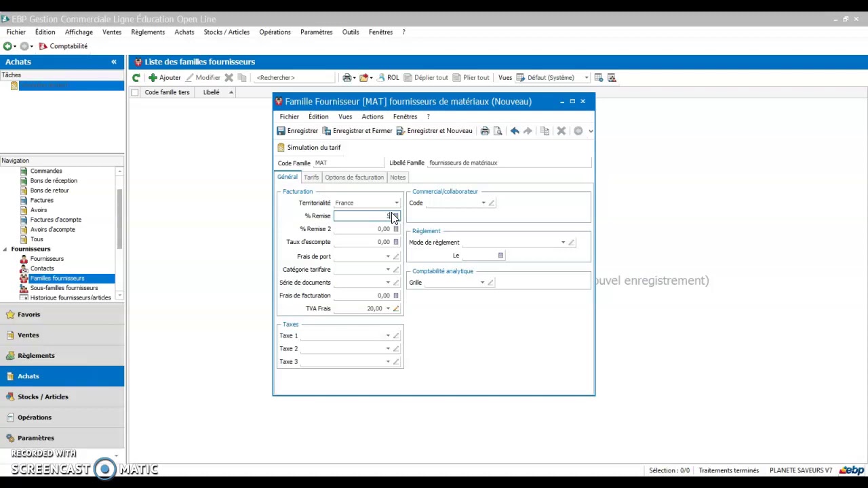Expand the Mode de règlement dropdown

[563, 243]
